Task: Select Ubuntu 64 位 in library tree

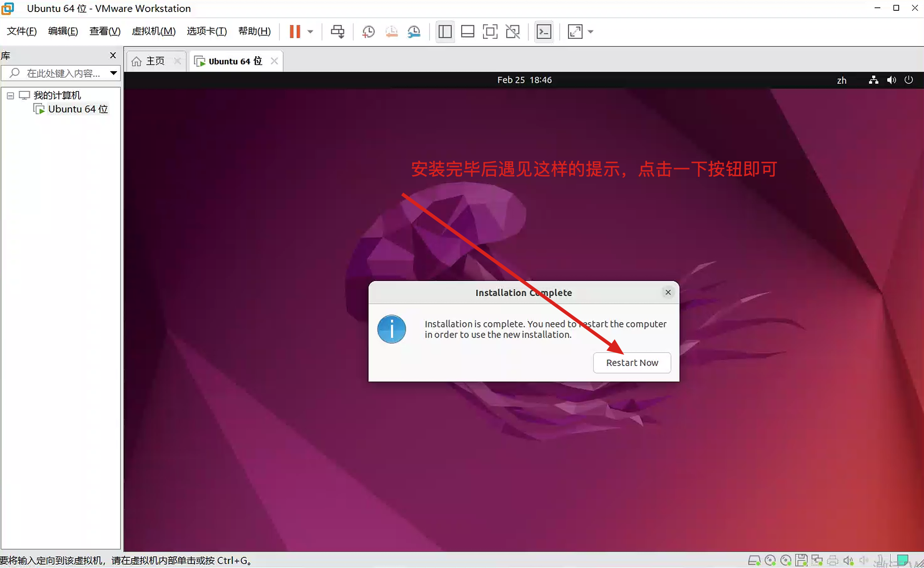Action: coord(78,109)
